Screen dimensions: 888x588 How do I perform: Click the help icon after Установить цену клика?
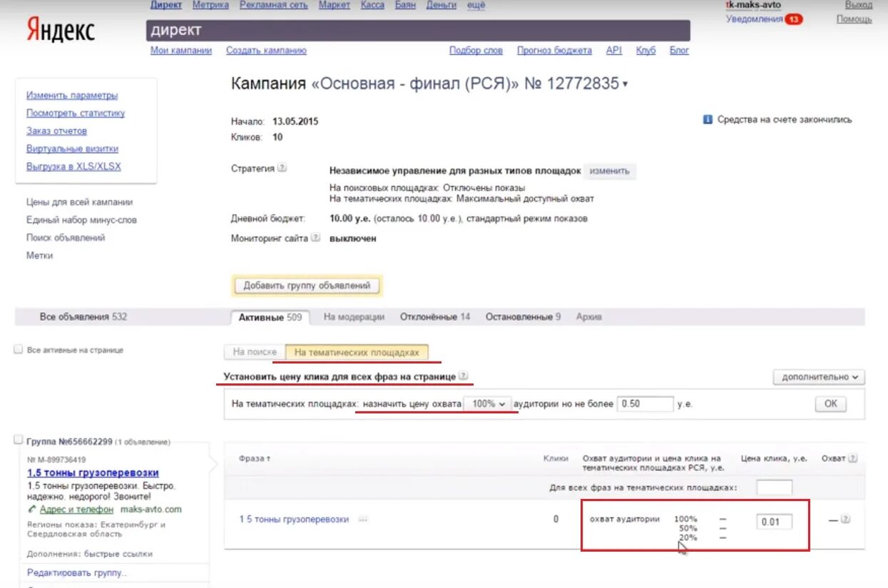464,376
